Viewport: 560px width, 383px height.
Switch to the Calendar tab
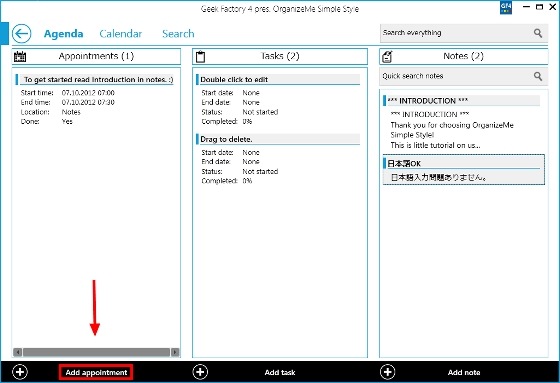coord(121,34)
